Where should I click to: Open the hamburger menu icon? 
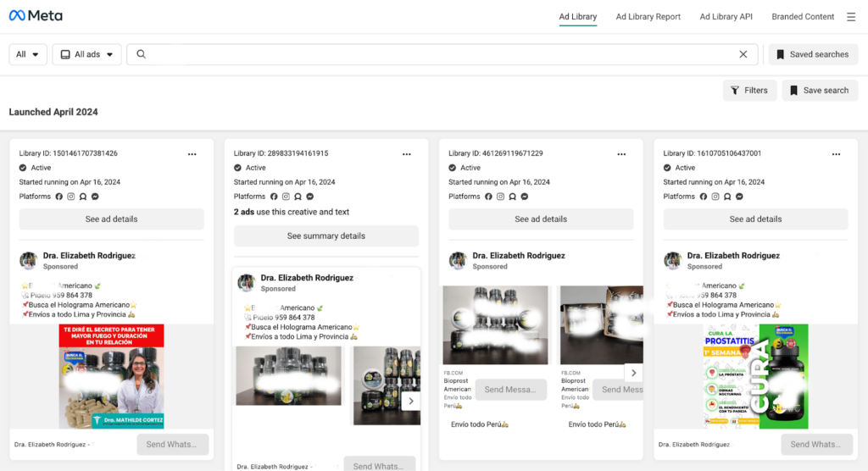[x=851, y=17]
